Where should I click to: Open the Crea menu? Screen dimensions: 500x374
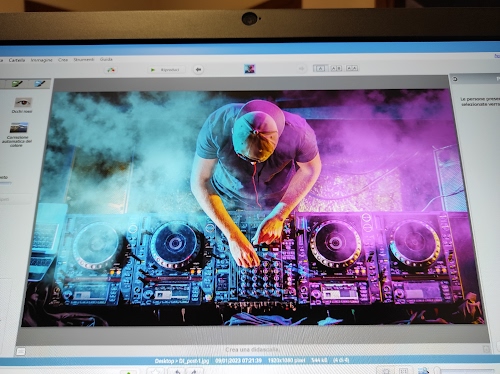tap(63, 60)
